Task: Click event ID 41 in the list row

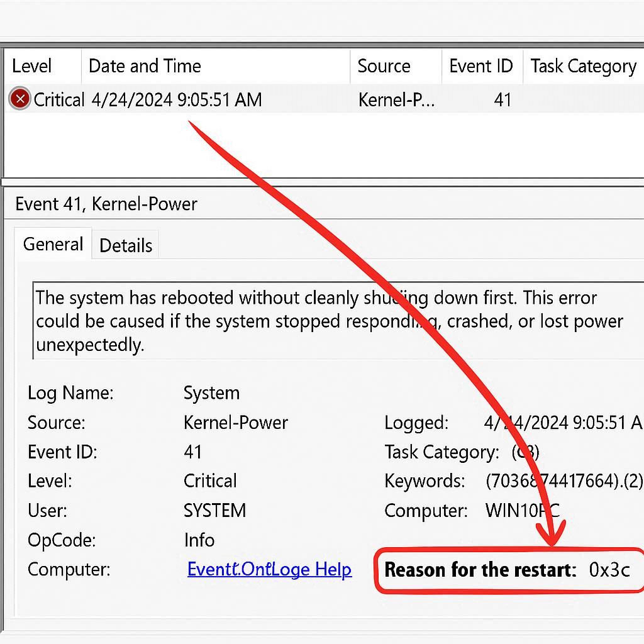Action: tap(502, 99)
